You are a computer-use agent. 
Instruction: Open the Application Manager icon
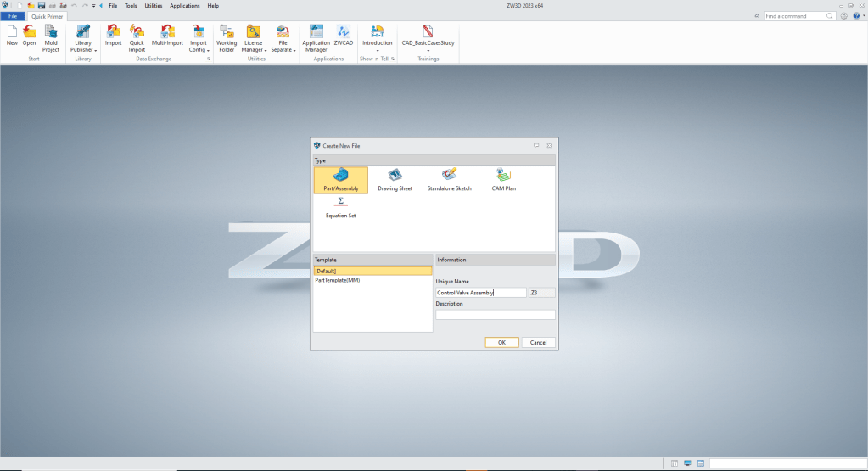[x=316, y=31]
